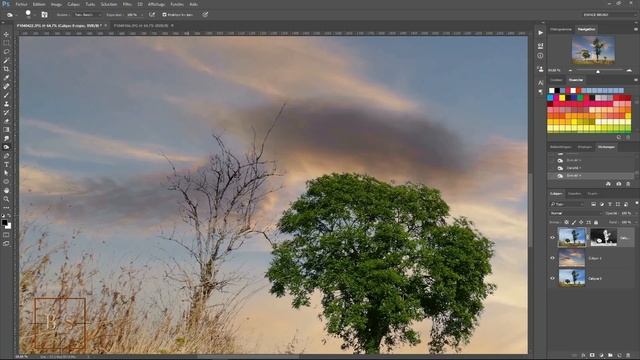Select the Gradient tool

[6, 130]
